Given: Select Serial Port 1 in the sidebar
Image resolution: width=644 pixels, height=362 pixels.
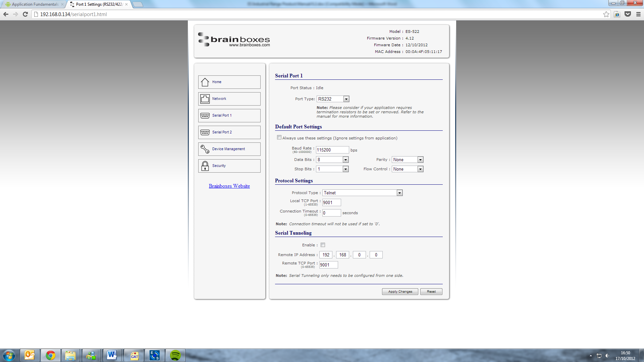Looking at the screenshot, I should click(x=229, y=115).
